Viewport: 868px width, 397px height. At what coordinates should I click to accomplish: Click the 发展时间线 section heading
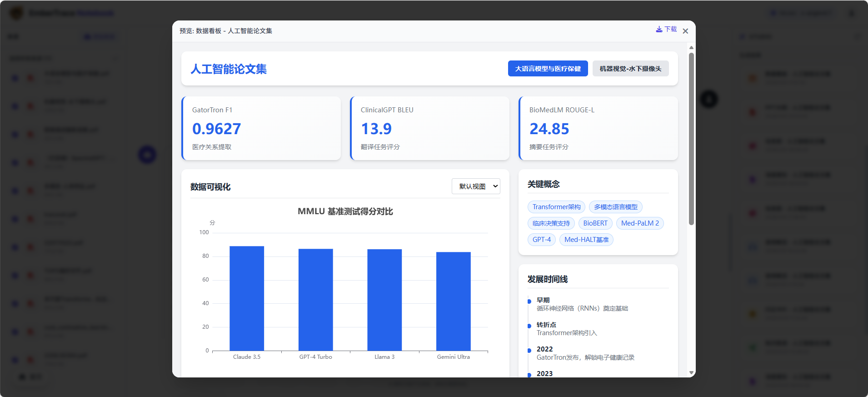point(548,279)
